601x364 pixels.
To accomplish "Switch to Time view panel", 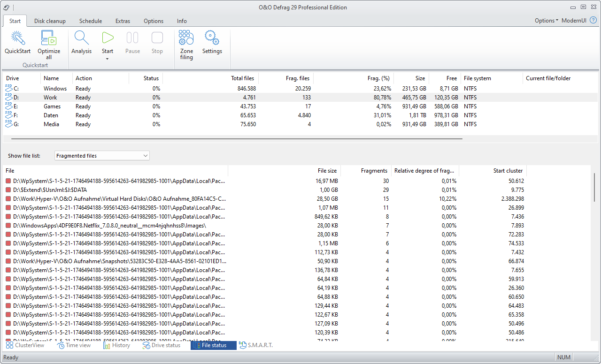I will pyautogui.click(x=74, y=345).
